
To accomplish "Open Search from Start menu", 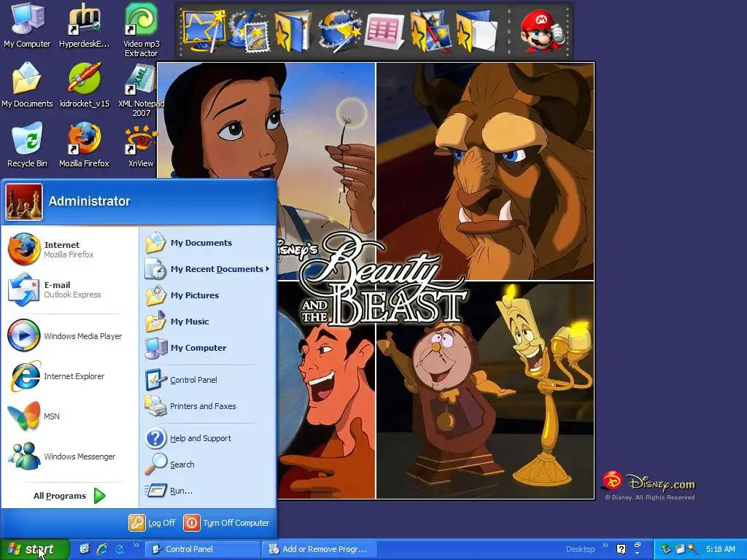I will coord(207,464).
